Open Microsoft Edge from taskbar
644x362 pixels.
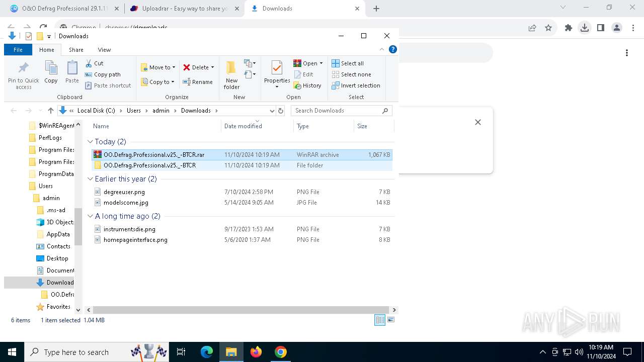[x=207, y=352]
